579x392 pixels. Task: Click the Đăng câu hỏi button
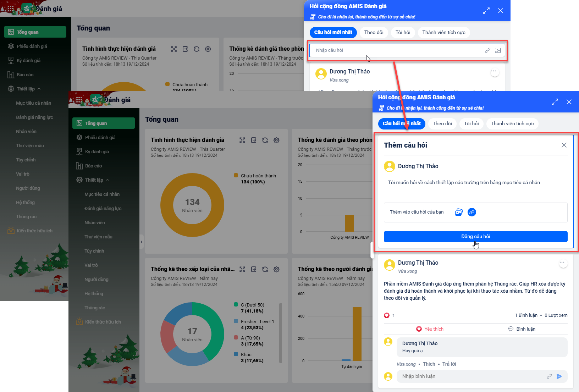point(475,237)
